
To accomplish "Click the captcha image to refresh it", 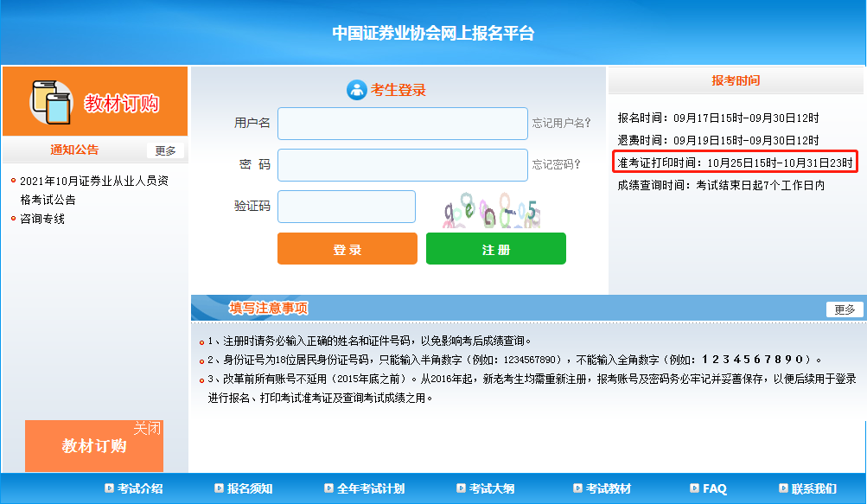I will pos(490,210).
